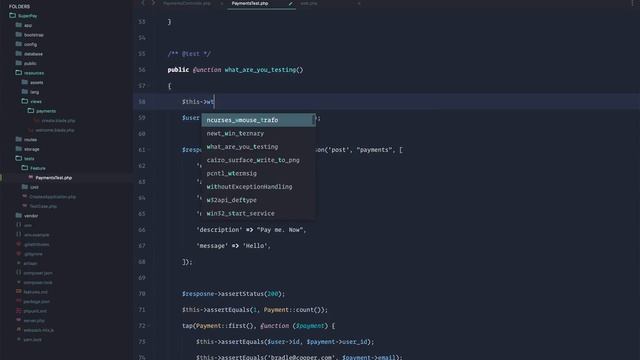The width and height of the screenshot is (640, 360).
Task: Click the routes folder icon
Action: [19, 139]
